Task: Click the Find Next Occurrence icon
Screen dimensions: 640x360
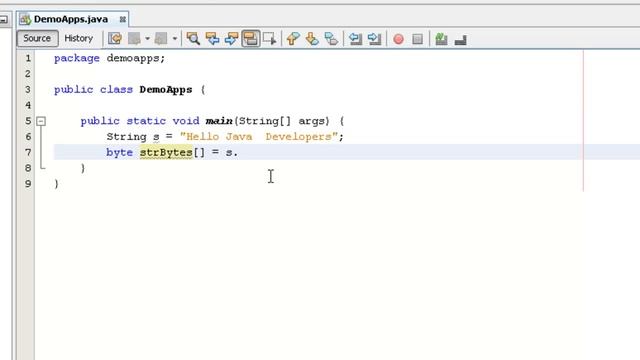Action: [x=231, y=39]
